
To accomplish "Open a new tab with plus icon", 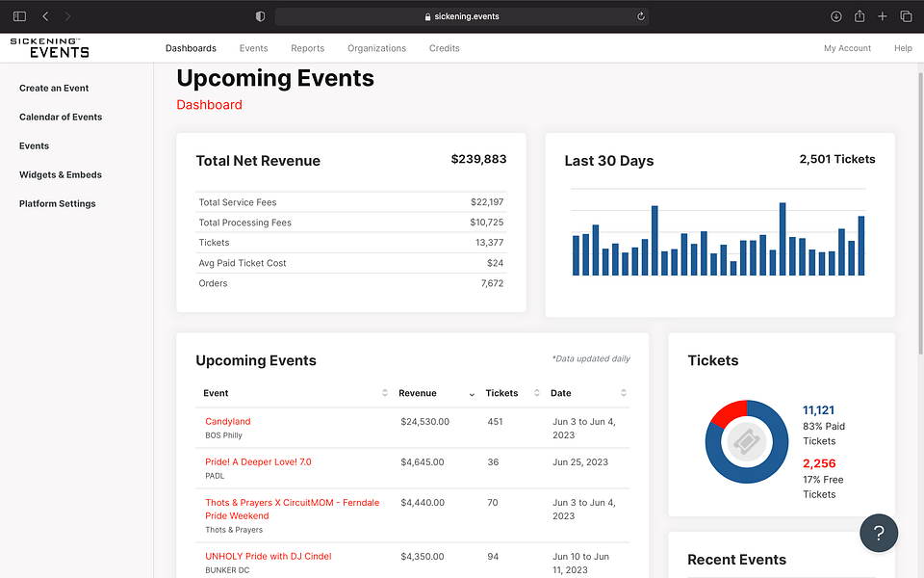I will point(883,16).
